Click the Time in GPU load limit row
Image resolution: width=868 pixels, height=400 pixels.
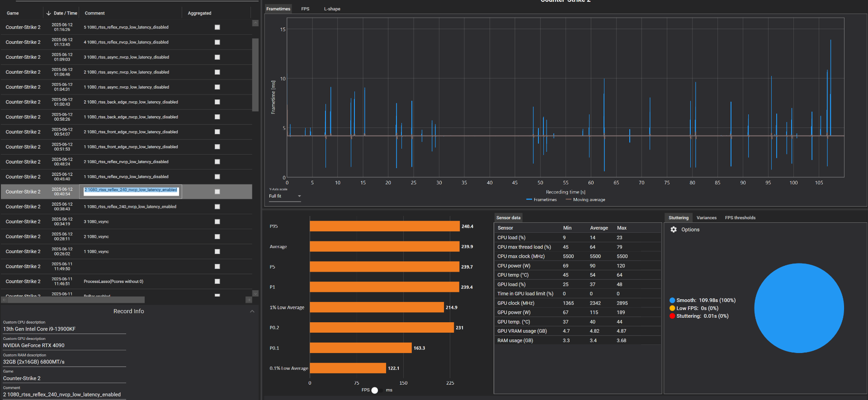pyautogui.click(x=577, y=293)
